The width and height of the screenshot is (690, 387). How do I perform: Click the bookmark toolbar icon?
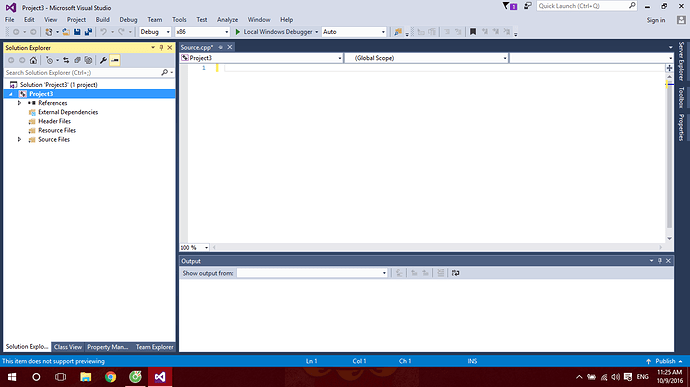(x=473, y=32)
